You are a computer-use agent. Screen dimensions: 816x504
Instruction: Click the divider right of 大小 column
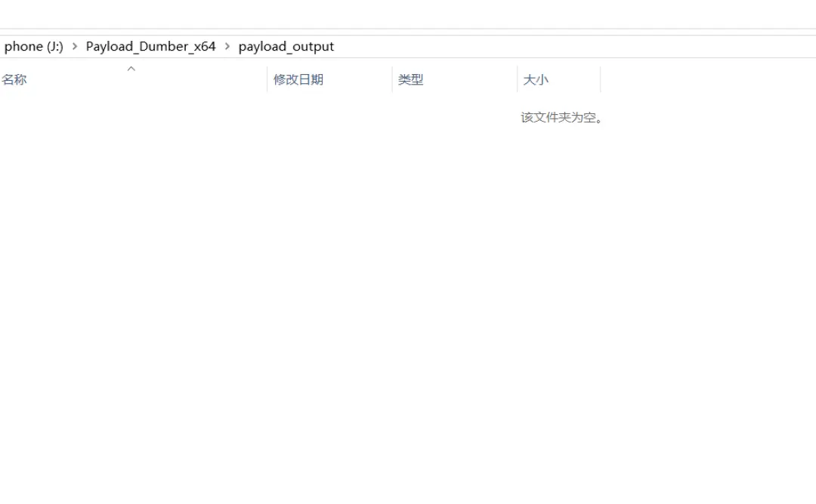click(x=600, y=79)
